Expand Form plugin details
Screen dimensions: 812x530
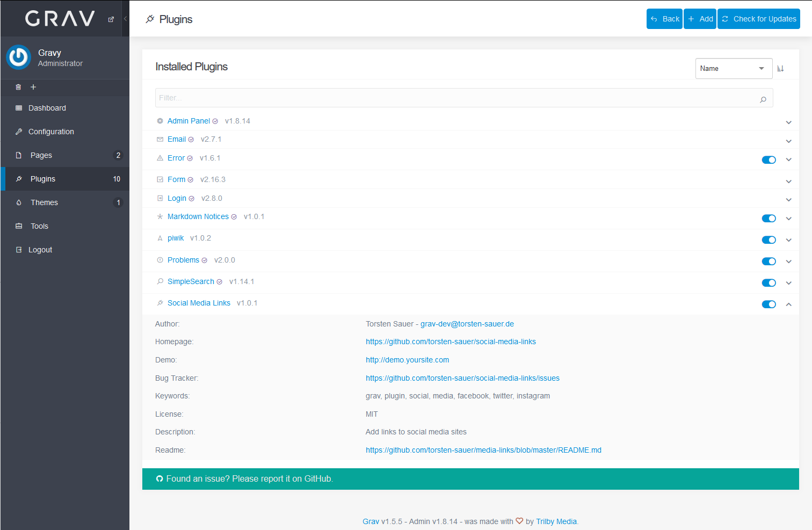[789, 181]
